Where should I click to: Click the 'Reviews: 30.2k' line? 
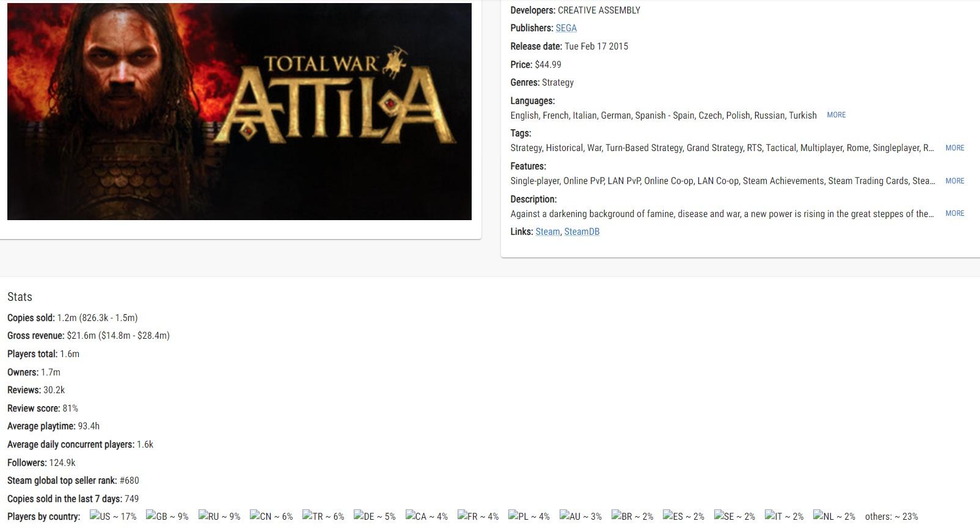click(x=36, y=390)
